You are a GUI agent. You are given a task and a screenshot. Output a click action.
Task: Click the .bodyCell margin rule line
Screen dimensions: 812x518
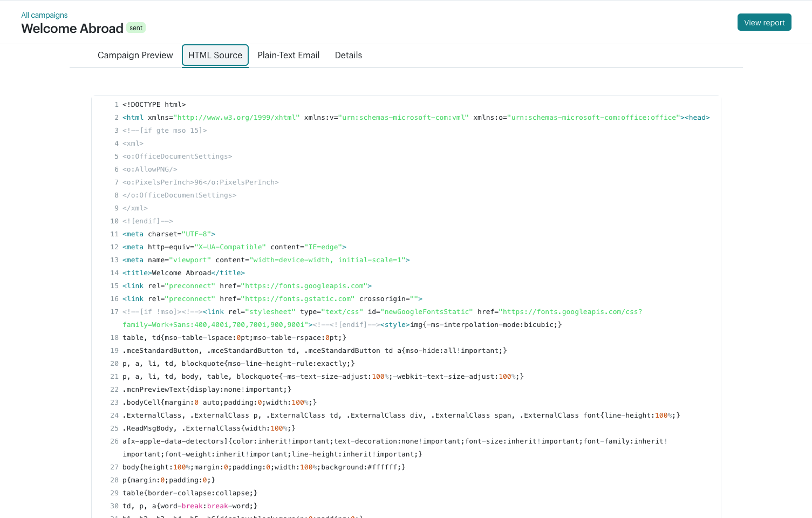(x=219, y=403)
